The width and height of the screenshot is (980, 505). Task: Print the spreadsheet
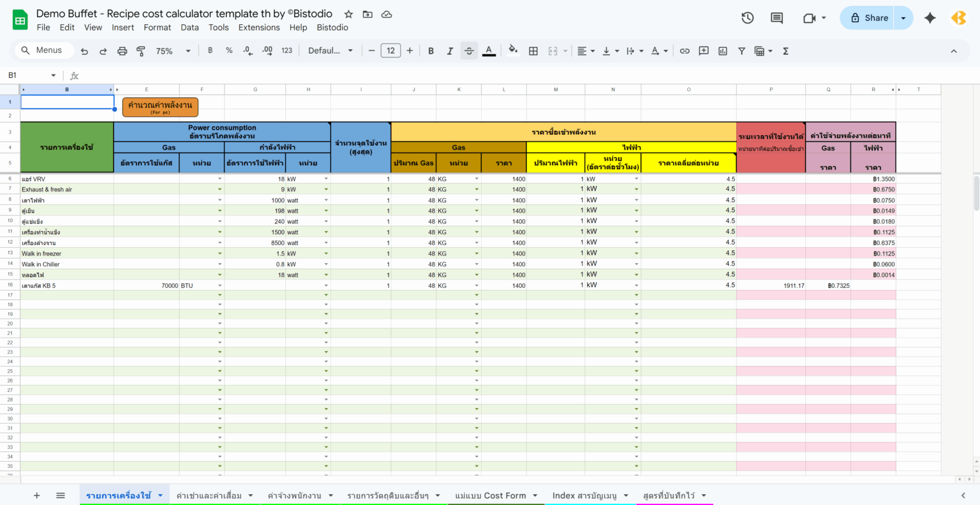coord(122,51)
